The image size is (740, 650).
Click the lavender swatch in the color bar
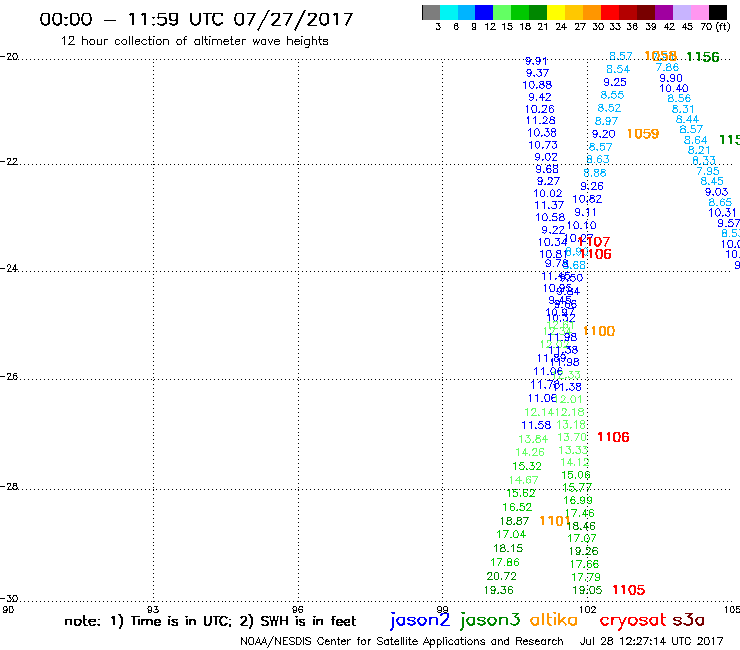tap(681, 12)
